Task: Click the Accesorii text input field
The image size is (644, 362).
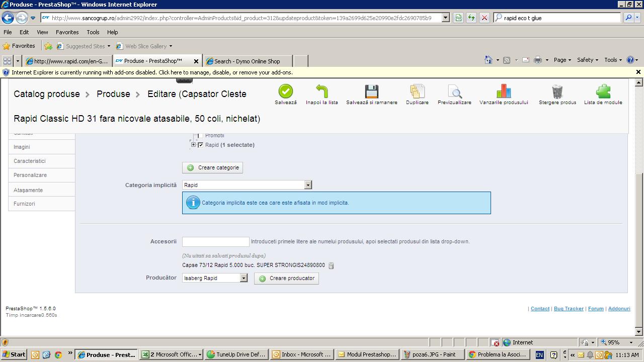Action: click(x=215, y=241)
